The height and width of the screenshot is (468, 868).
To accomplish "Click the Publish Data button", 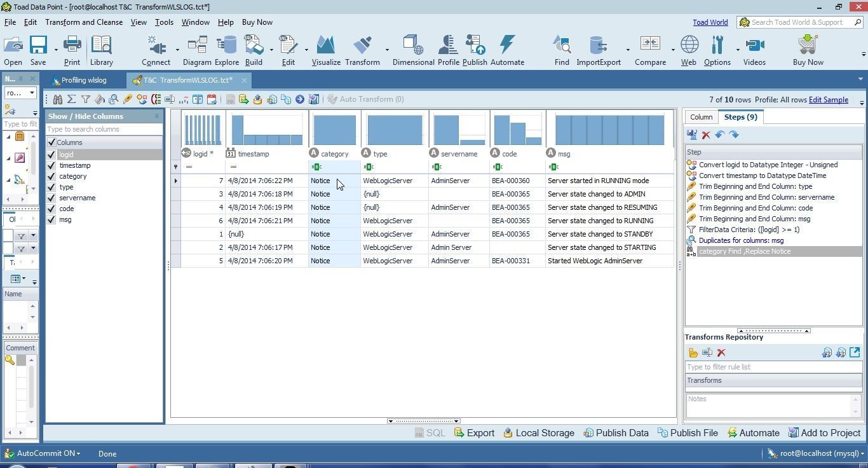I will click(616, 433).
